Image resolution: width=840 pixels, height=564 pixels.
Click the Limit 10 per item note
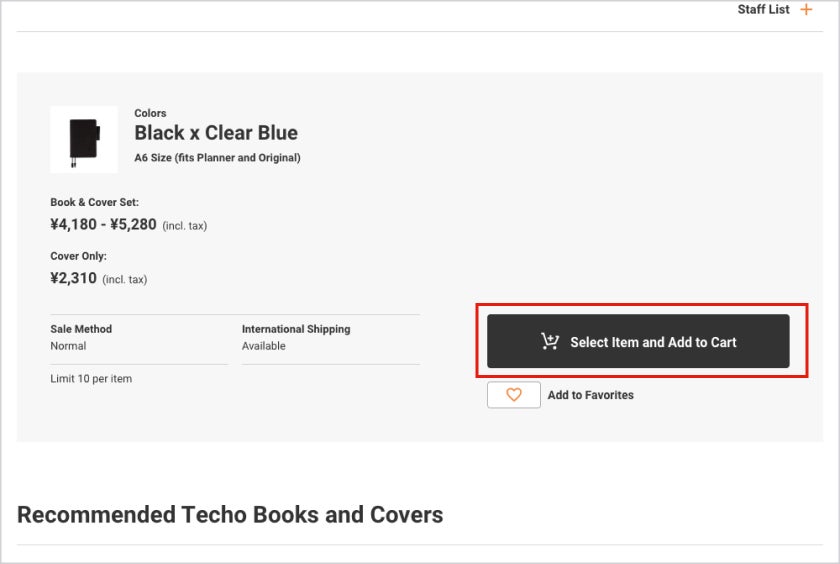pos(91,379)
